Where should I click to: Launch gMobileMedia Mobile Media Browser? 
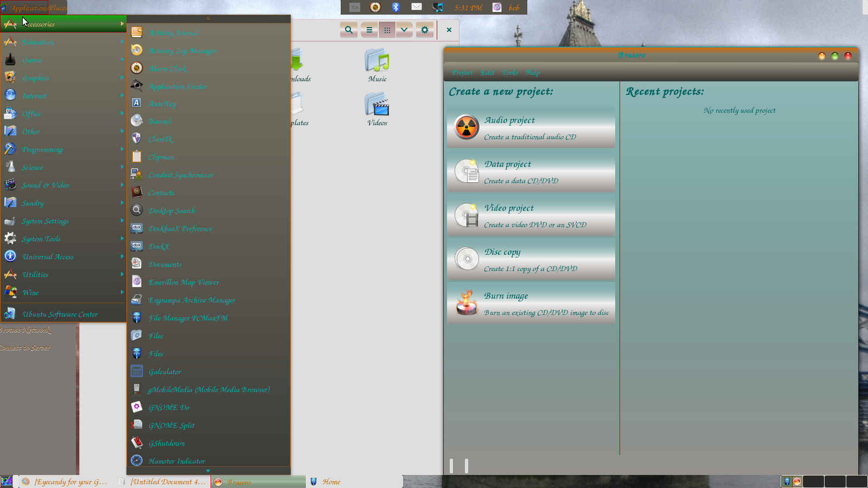208,389
